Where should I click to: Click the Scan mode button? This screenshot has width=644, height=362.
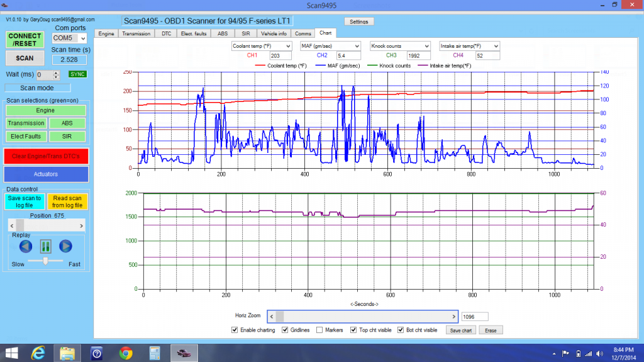37,88
